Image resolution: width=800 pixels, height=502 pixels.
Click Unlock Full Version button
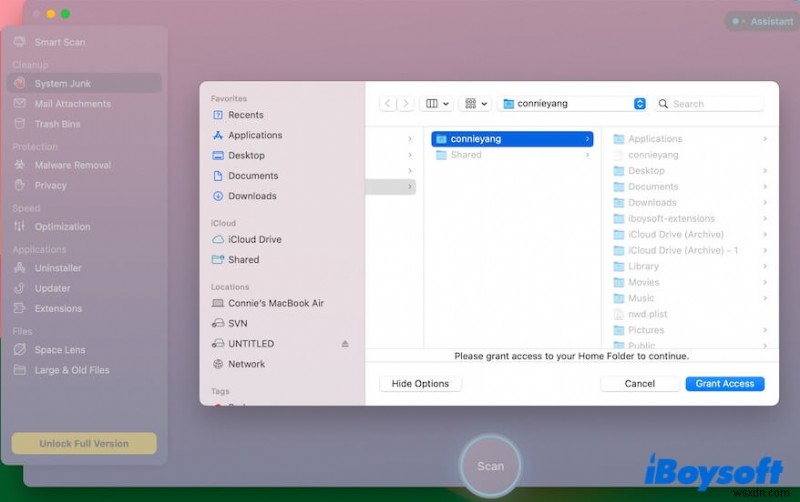(x=84, y=443)
